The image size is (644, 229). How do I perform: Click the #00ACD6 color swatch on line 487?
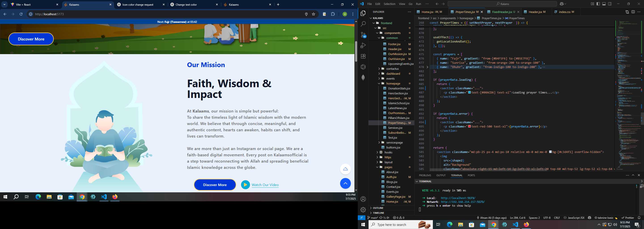click(x=470, y=93)
